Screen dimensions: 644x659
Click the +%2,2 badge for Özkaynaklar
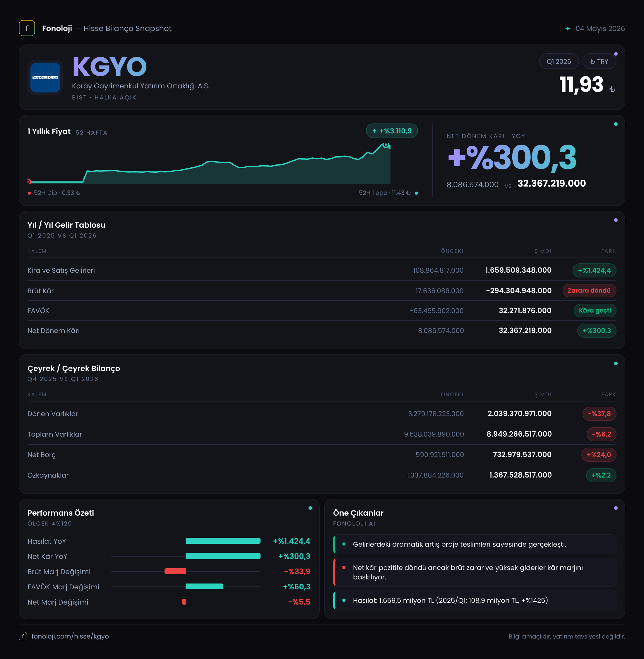pyautogui.click(x=601, y=476)
